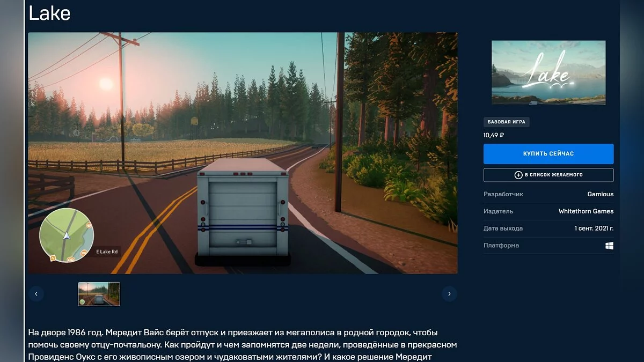Click the БАЗОВАЯ ИГРА badge
Viewport: 644px width, 362px height.
[x=507, y=122]
